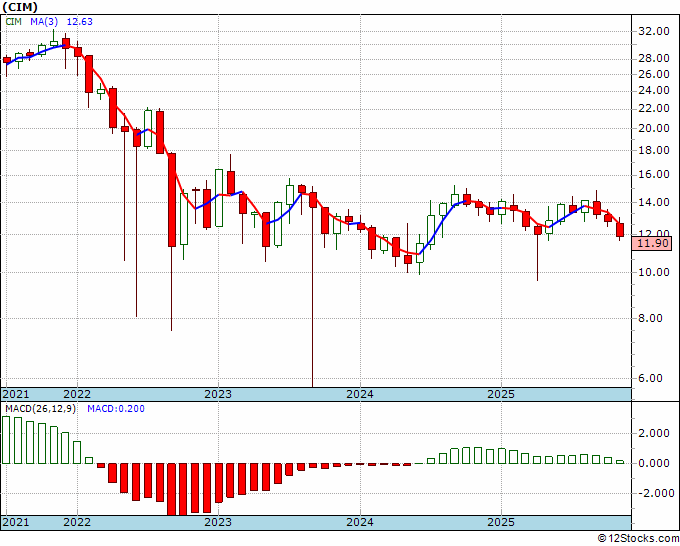Click the 26.00 price axis label

(x=654, y=74)
